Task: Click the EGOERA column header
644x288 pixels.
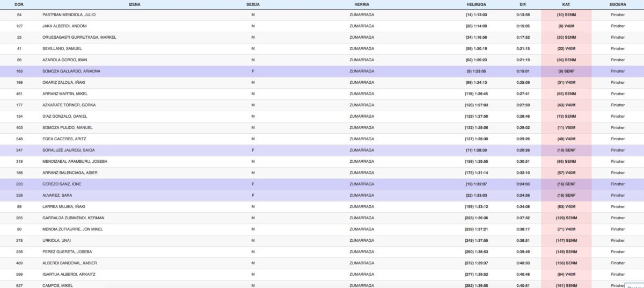Action: click(x=618, y=4)
